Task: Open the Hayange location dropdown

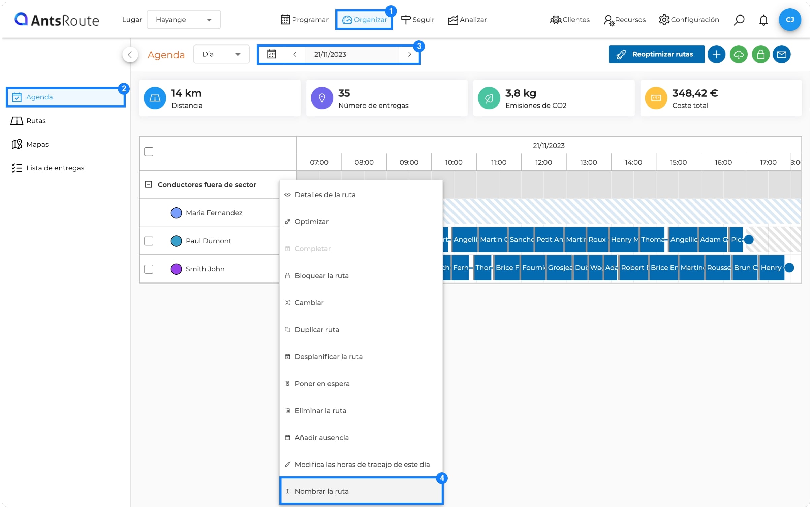Action: point(184,20)
